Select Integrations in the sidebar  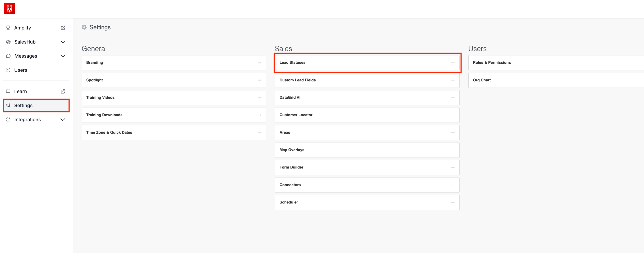coord(36,119)
